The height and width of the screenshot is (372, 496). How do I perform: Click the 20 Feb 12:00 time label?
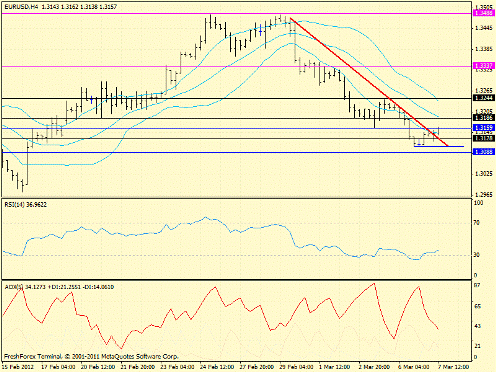tap(98, 367)
